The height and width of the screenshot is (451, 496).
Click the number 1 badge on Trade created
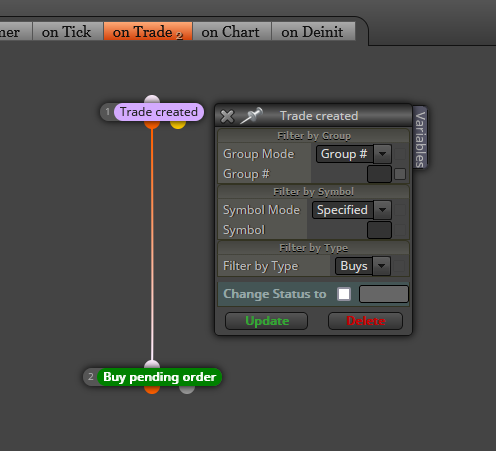[107, 112]
